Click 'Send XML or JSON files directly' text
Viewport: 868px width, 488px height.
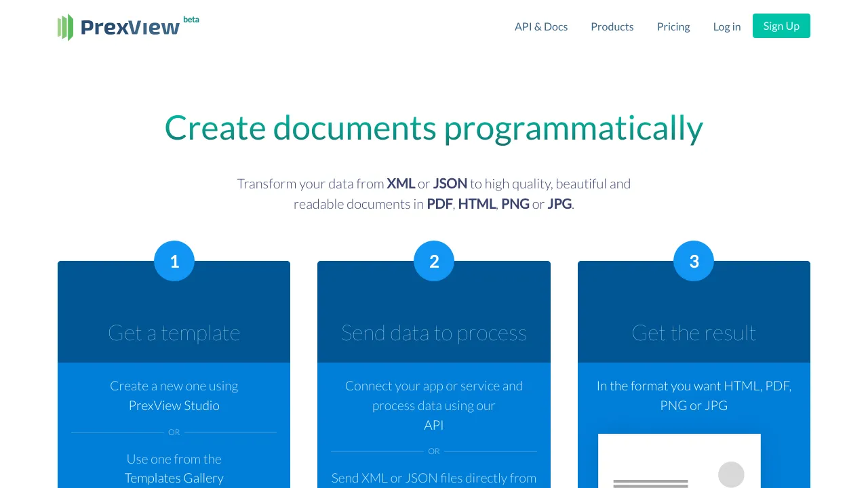pos(434,478)
